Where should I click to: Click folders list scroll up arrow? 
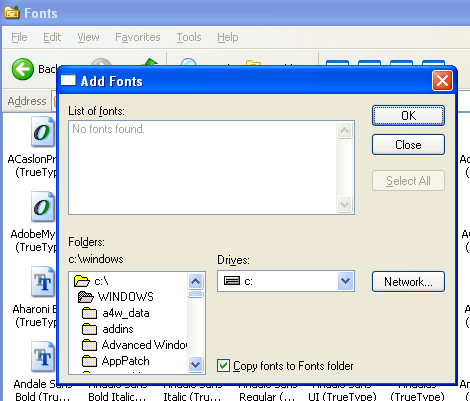(195, 281)
